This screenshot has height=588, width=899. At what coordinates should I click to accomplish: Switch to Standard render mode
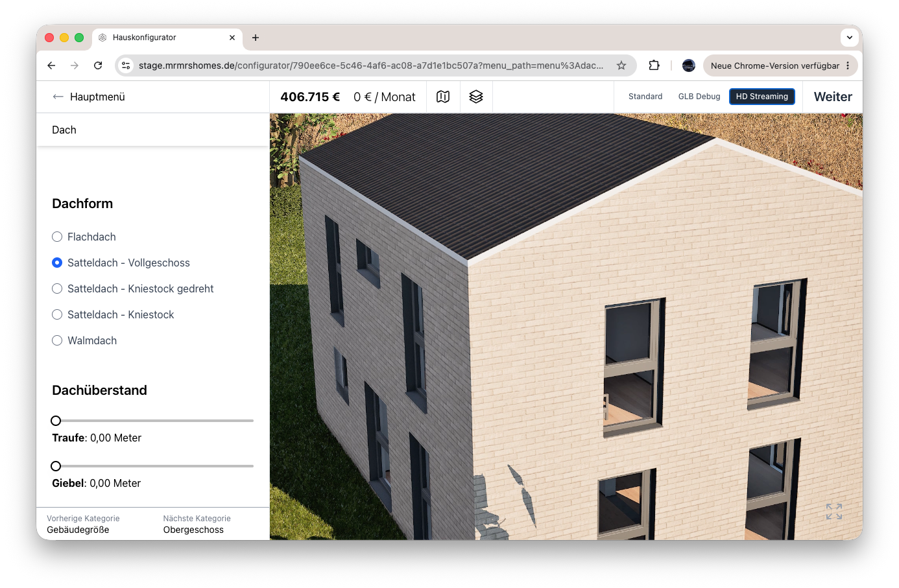(645, 97)
